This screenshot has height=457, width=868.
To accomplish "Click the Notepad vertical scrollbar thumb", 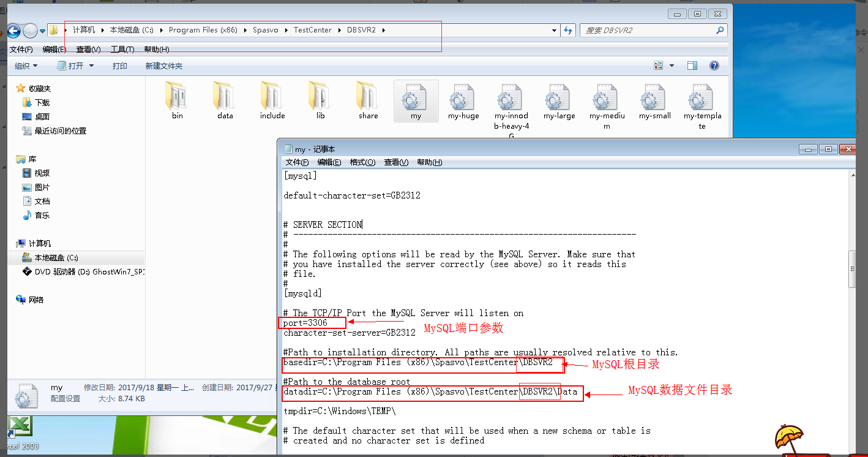I will pos(851,268).
